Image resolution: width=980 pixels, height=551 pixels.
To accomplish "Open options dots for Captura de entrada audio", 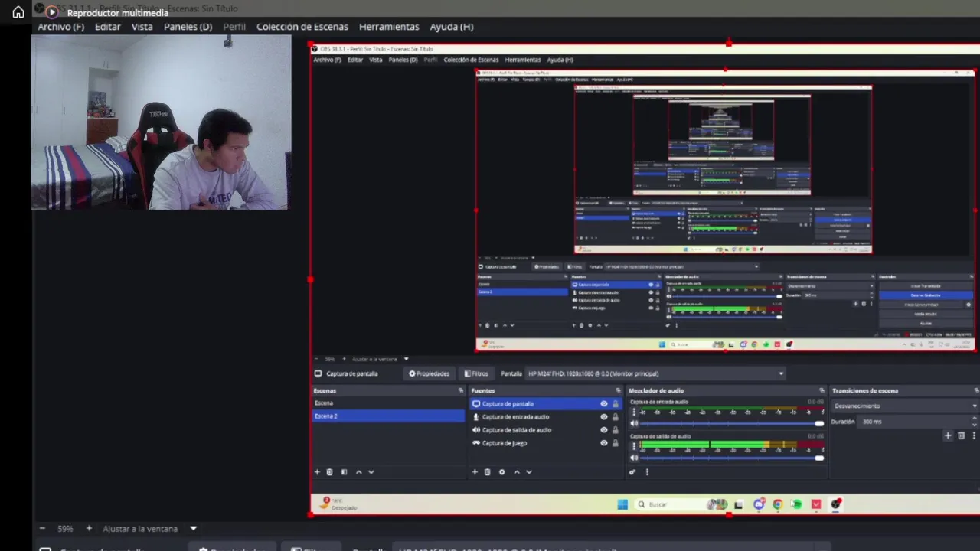I will [633, 412].
